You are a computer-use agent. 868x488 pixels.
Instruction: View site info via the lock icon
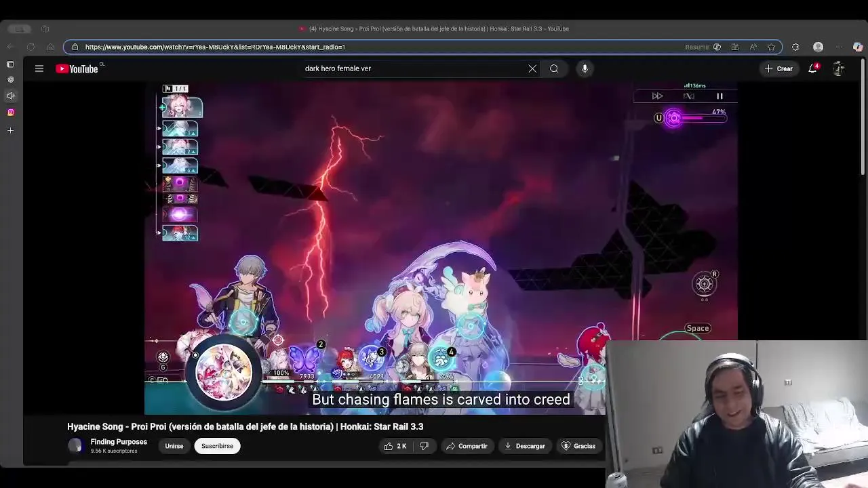coord(75,47)
